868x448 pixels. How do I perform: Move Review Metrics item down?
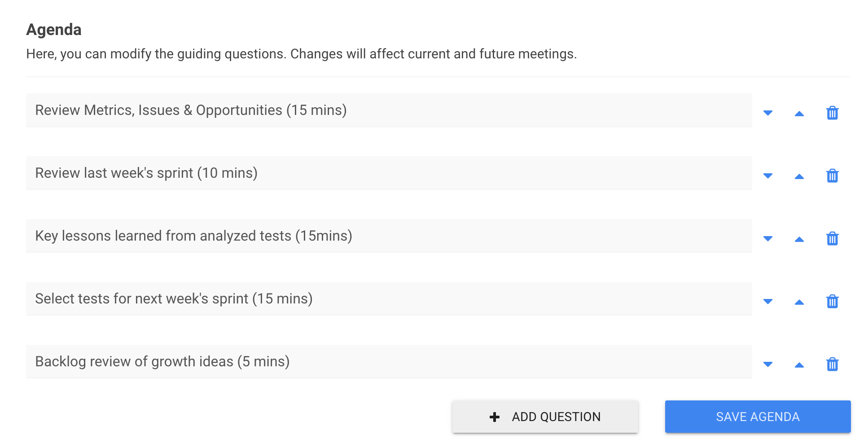(768, 113)
